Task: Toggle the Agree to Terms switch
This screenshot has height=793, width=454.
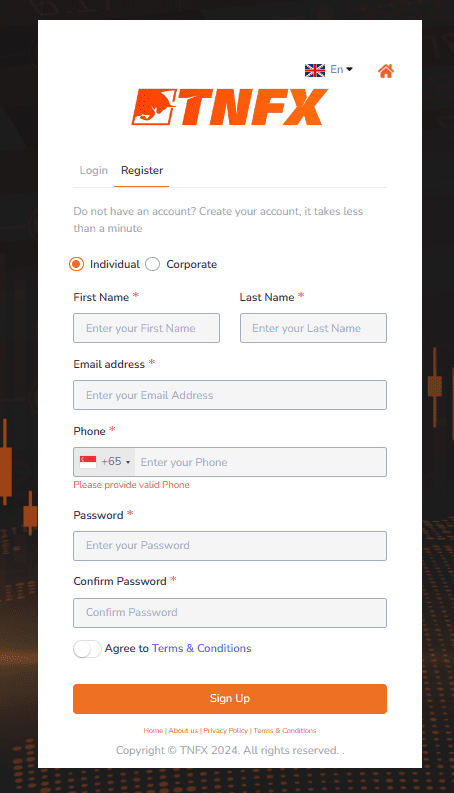Action: coord(87,649)
